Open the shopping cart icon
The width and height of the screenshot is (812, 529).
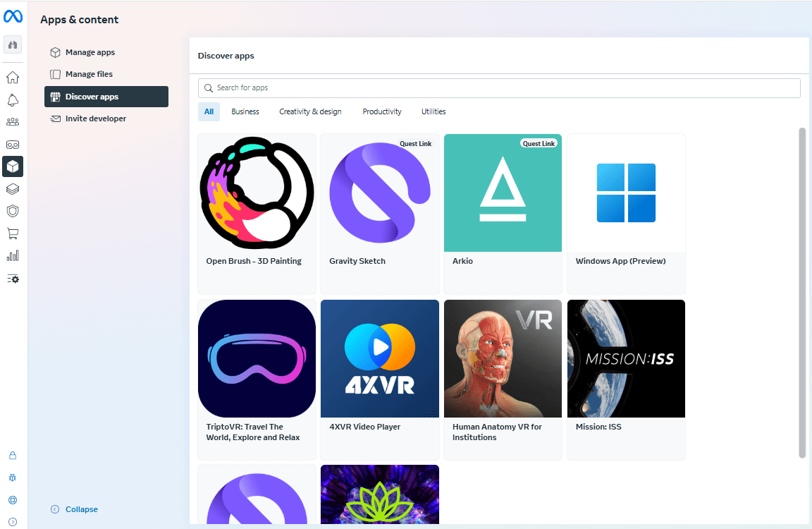(13, 233)
